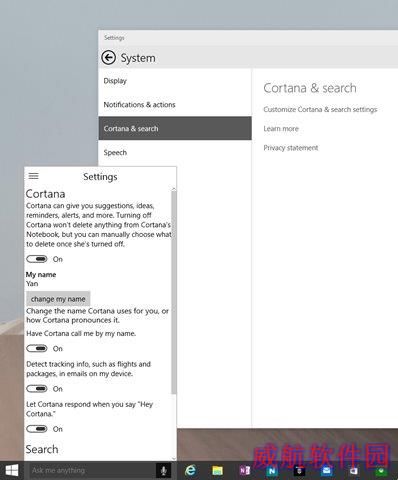Go back using the System back arrow
Viewport: 398px width, 480px height.
[x=109, y=58]
